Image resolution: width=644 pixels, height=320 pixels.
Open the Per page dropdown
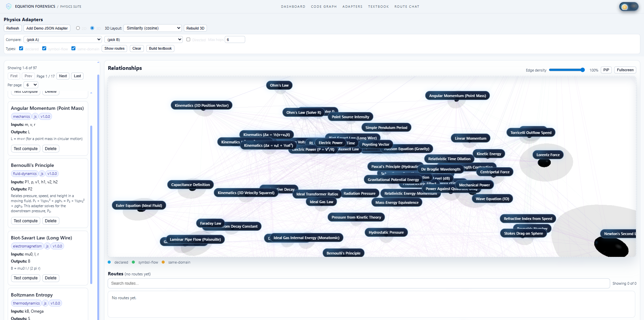[31, 85]
